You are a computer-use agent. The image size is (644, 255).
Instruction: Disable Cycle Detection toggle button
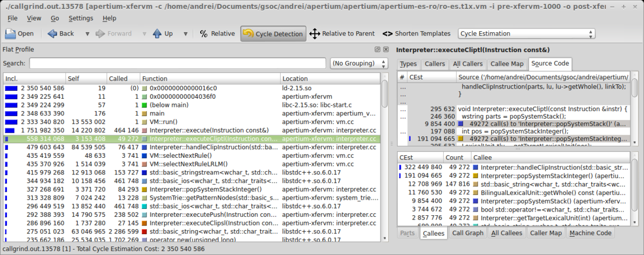tap(273, 34)
